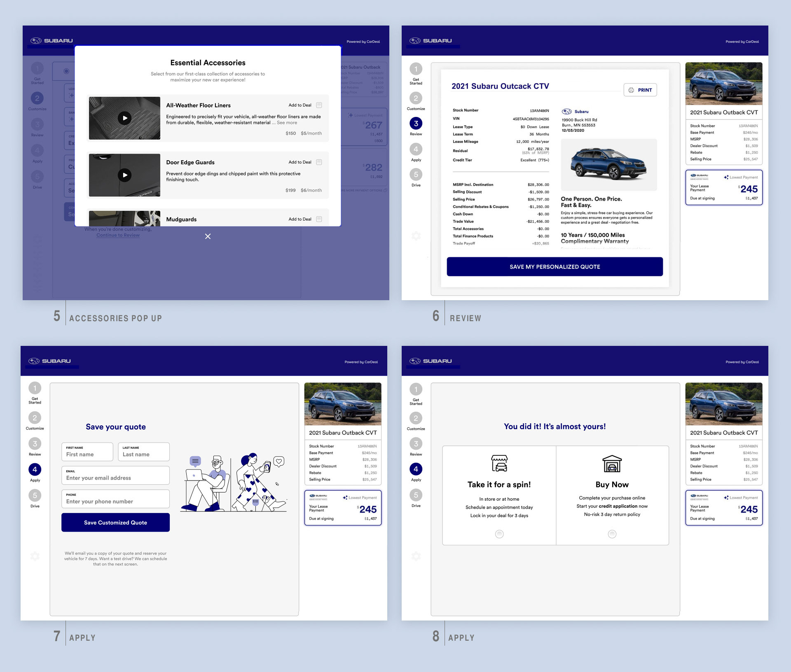Click 2021 Subaru Outcack CTV document title

500,86
